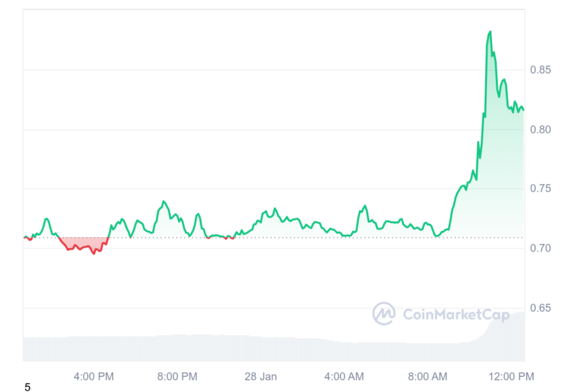Click the 28 Jan date label
This screenshot has height=392, width=588.
(x=261, y=376)
